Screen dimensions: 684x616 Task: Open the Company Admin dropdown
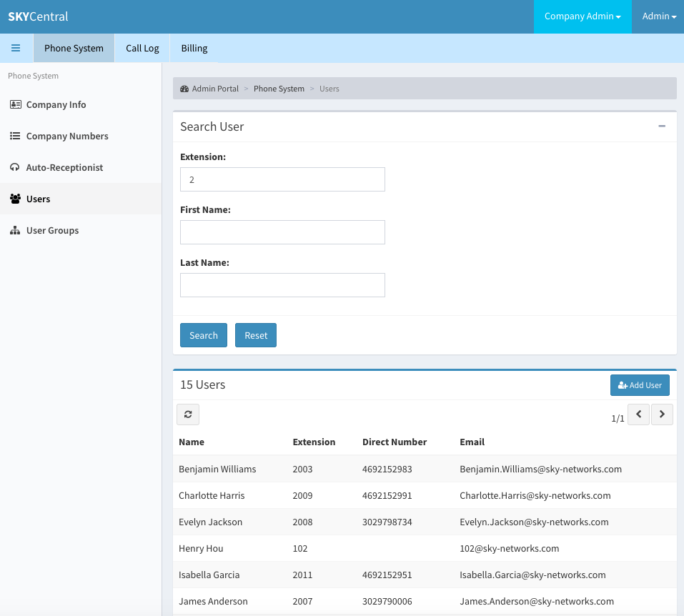coord(583,16)
